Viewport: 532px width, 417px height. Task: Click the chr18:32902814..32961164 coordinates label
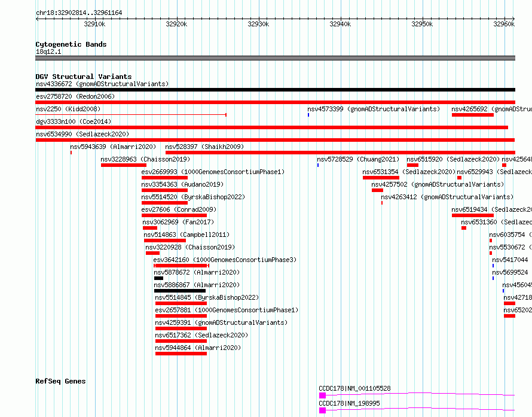pos(79,13)
